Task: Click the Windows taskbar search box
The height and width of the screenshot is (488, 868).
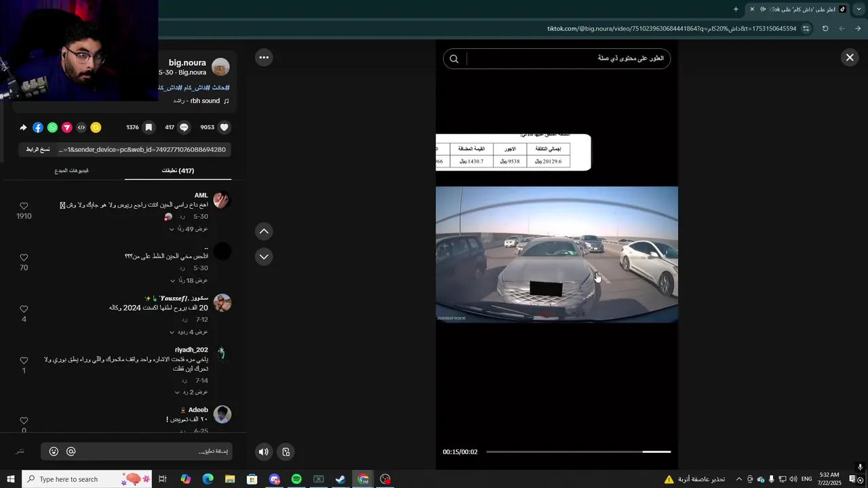Action: pyautogui.click(x=88, y=479)
